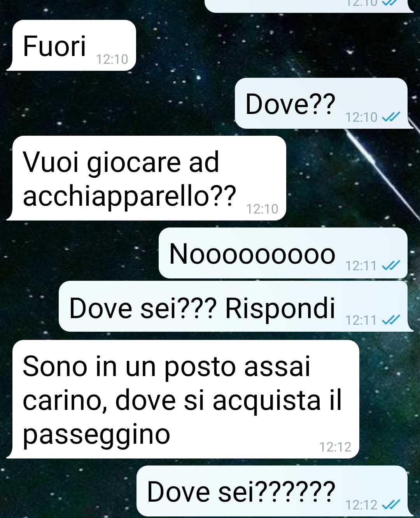Tap the 12:10 timestamp on 'Dove??' bubble

point(361,117)
